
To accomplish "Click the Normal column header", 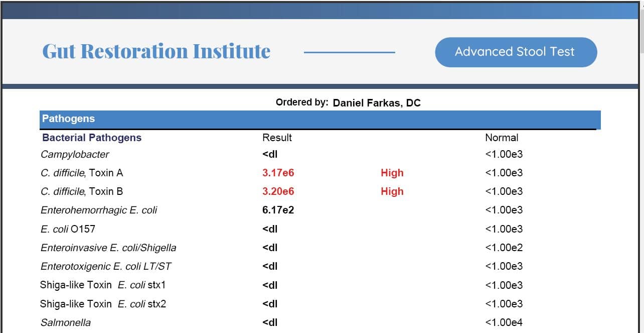I will point(502,138).
